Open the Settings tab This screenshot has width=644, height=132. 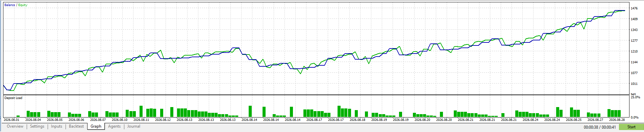[37, 126]
